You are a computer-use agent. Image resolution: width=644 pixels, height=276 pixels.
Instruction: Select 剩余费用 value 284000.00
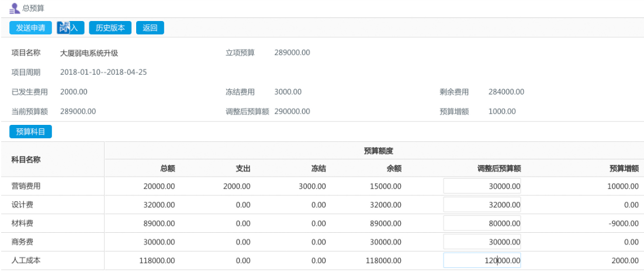point(507,92)
